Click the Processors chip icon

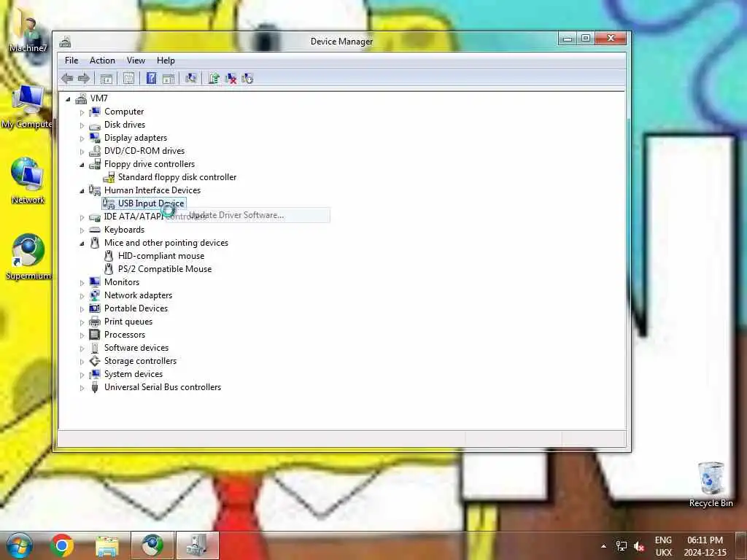click(95, 335)
